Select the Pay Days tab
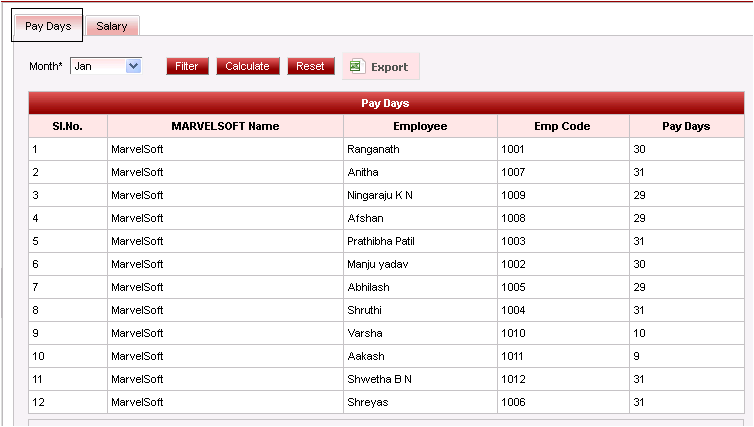Viewport: 754px width, 427px height. 48,26
